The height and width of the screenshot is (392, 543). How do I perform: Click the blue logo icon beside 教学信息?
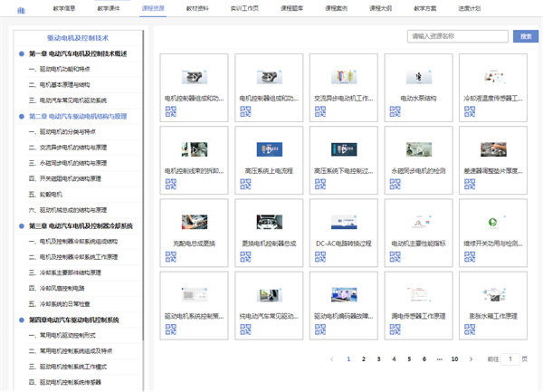pyautogui.click(x=22, y=10)
